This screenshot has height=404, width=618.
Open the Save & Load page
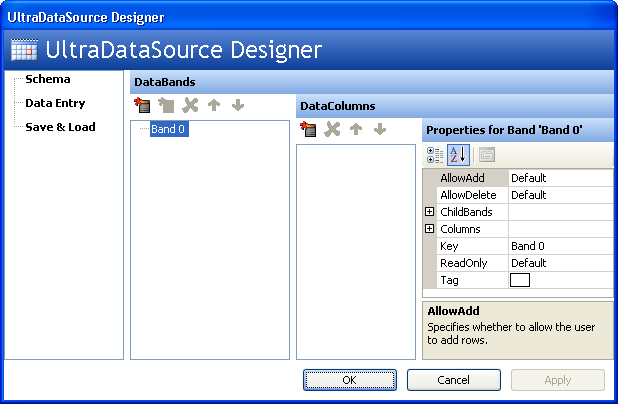click(x=60, y=127)
